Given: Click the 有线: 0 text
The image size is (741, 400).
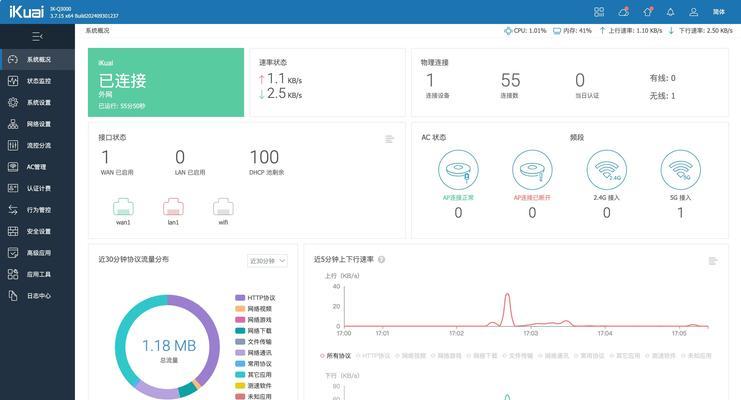Looking at the screenshot, I should click(x=662, y=78).
